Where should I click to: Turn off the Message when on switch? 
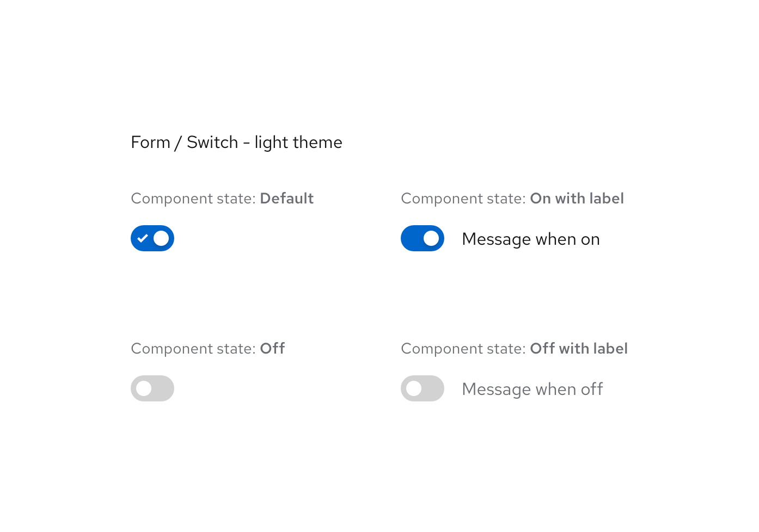(x=423, y=238)
